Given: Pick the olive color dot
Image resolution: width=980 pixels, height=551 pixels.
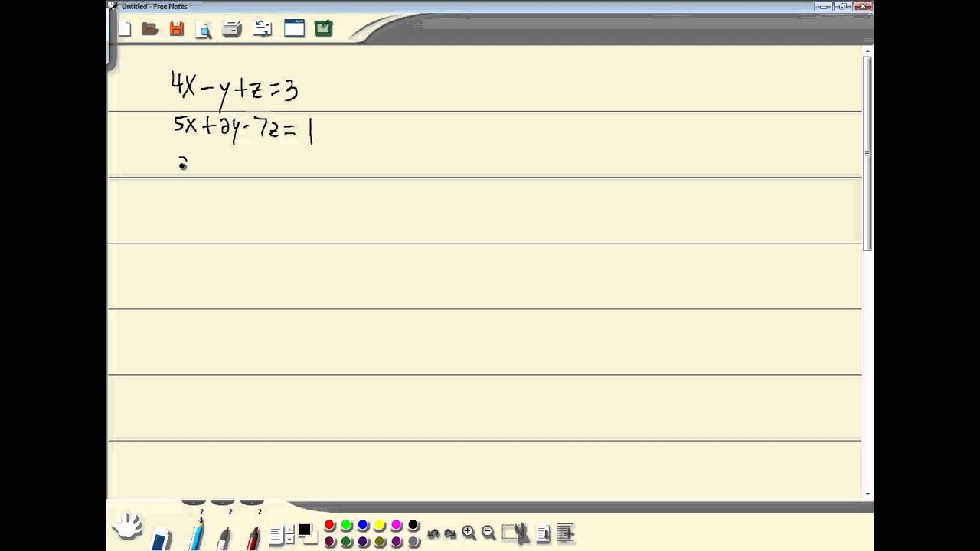Looking at the screenshot, I should coord(380,542).
